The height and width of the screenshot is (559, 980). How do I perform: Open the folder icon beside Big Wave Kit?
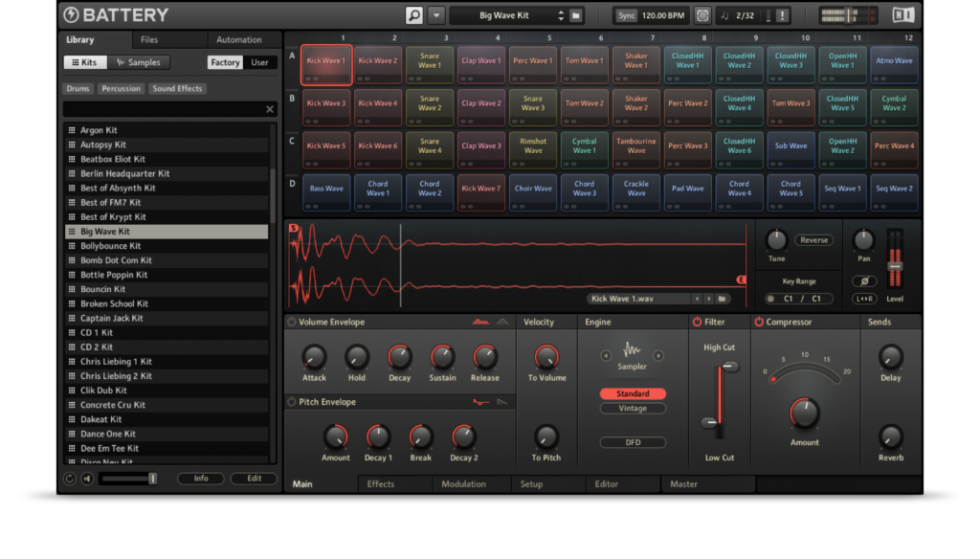[576, 13]
